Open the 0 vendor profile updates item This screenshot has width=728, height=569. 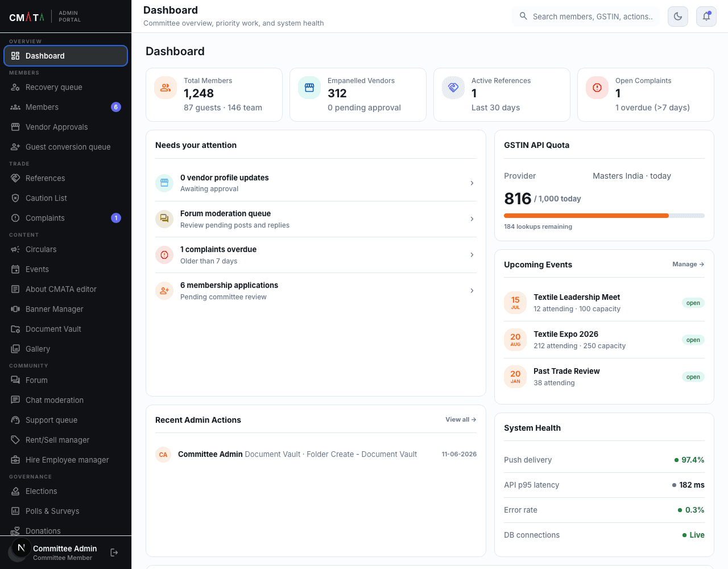[316, 183]
